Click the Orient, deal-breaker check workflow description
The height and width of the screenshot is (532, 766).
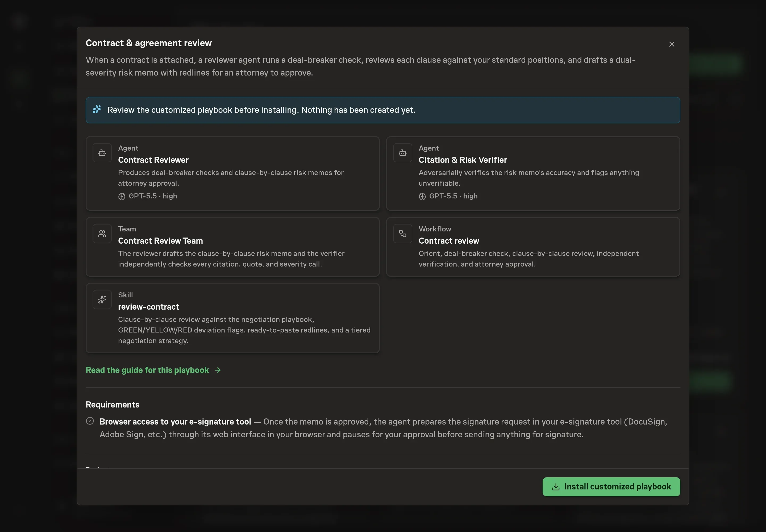point(529,259)
